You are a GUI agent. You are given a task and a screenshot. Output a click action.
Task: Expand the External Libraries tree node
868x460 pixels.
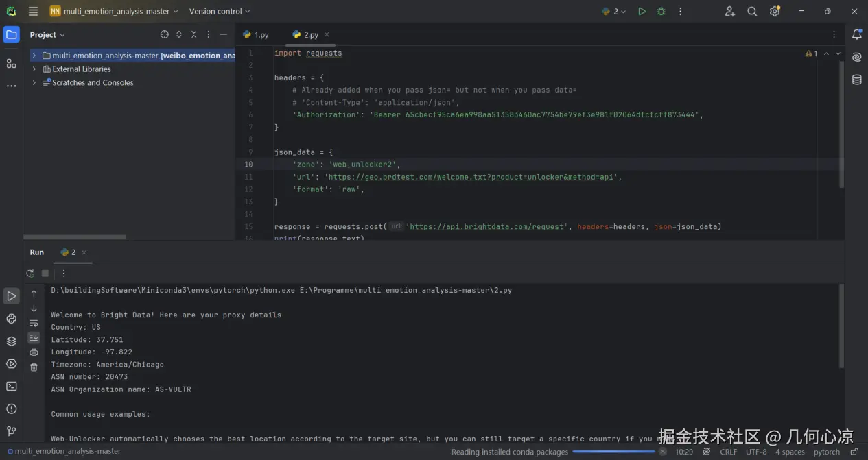coord(34,69)
